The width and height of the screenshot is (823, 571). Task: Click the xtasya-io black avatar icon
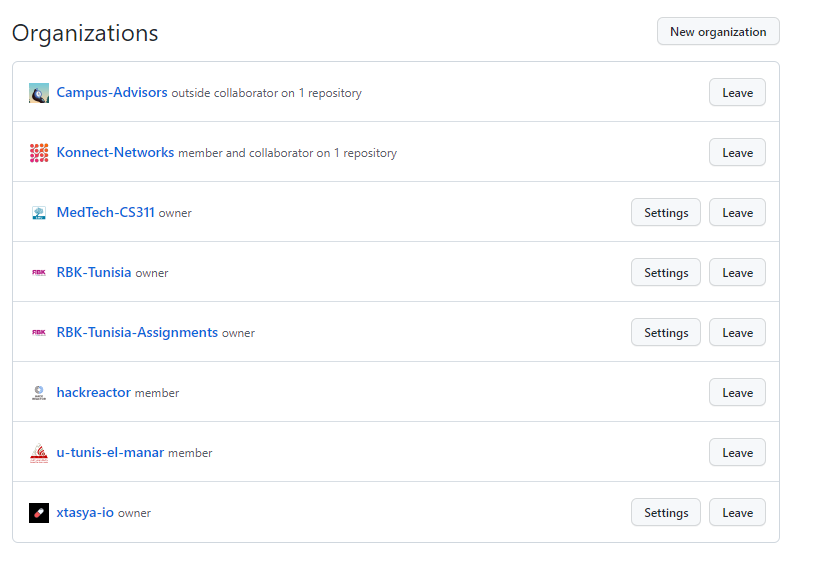(x=39, y=513)
